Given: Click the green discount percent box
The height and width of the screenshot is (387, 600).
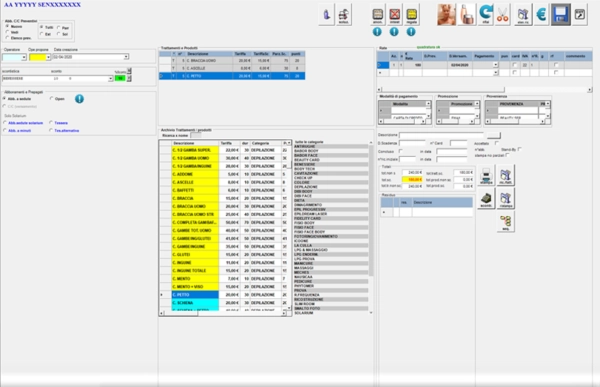Looking at the screenshot, I should pos(120,78).
